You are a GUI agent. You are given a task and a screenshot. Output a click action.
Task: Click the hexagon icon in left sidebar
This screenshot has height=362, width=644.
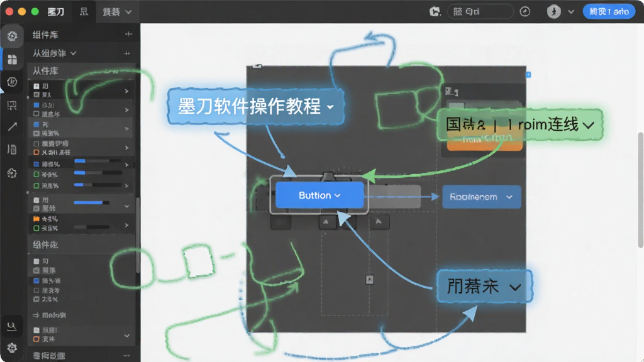13,82
